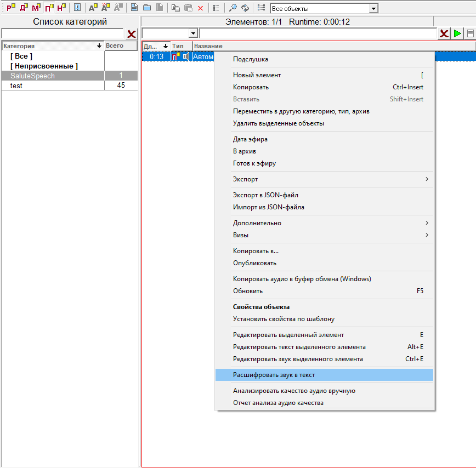
Task: Click the magnifier search icon in toolbar
Action: click(x=233, y=8)
